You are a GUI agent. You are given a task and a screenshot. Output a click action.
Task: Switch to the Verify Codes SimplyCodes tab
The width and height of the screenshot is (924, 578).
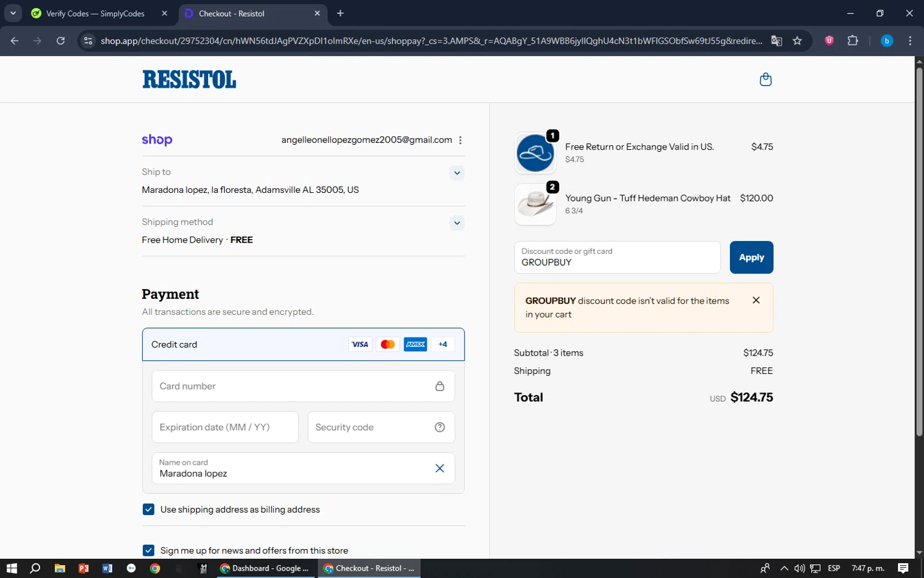(x=95, y=14)
